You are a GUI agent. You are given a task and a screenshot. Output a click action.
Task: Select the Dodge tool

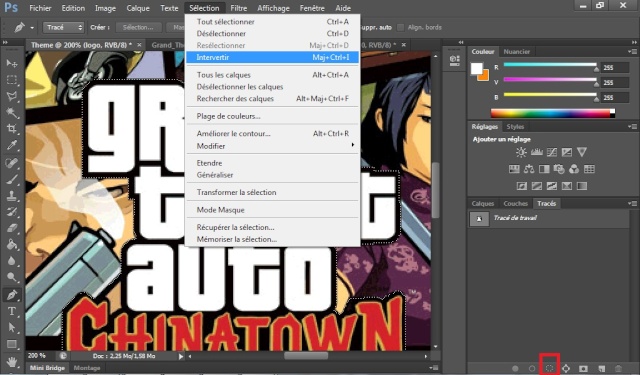12,277
